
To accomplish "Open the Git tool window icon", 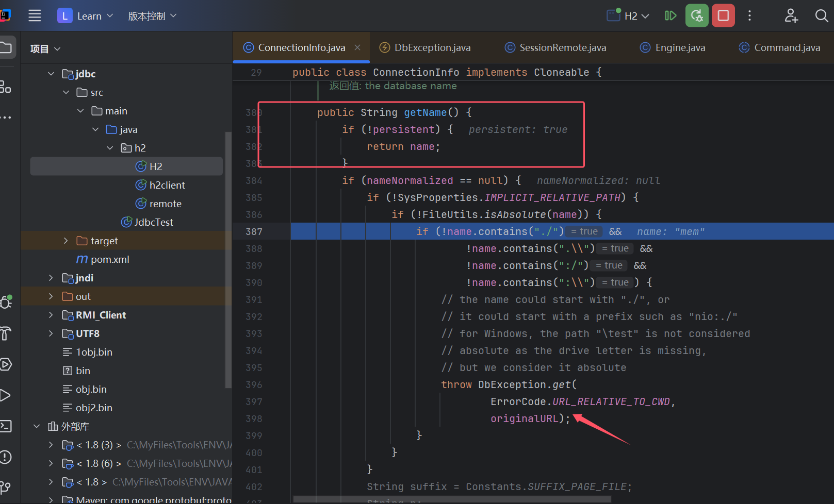I will (5, 487).
